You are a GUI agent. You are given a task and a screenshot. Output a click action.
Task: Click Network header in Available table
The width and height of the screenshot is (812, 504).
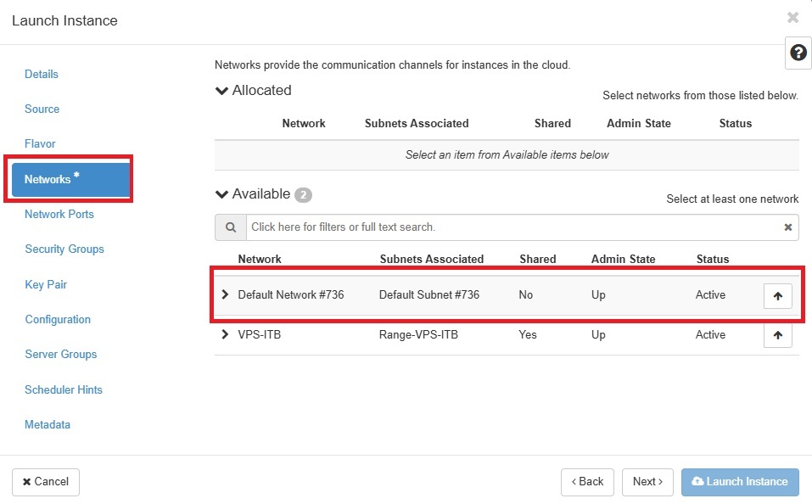pyautogui.click(x=260, y=259)
